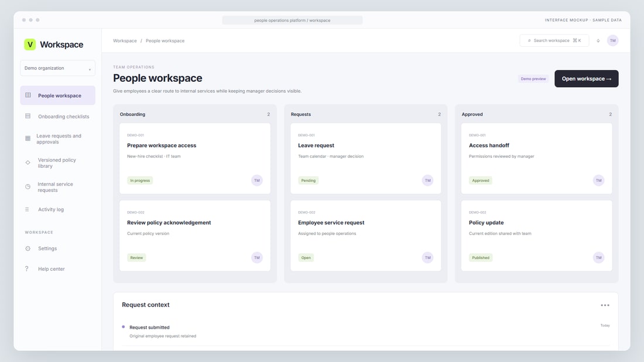This screenshot has height=362, width=644.
Task: Click the Review status tag
Action: pyautogui.click(x=136, y=258)
